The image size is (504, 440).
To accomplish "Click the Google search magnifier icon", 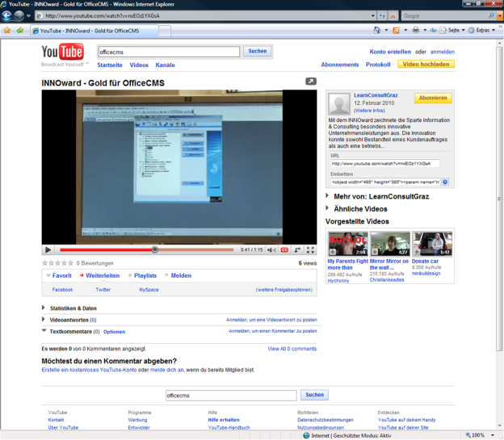I will (x=491, y=15).
